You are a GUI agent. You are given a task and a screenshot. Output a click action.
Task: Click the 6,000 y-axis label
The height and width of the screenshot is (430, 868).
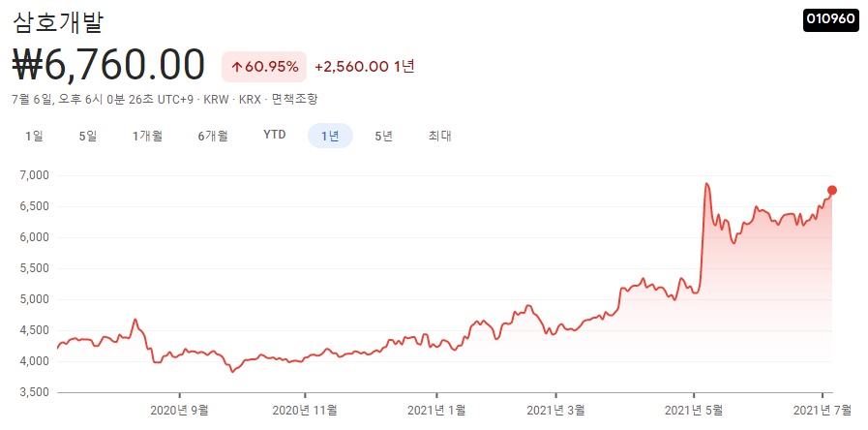tap(34, 237)
